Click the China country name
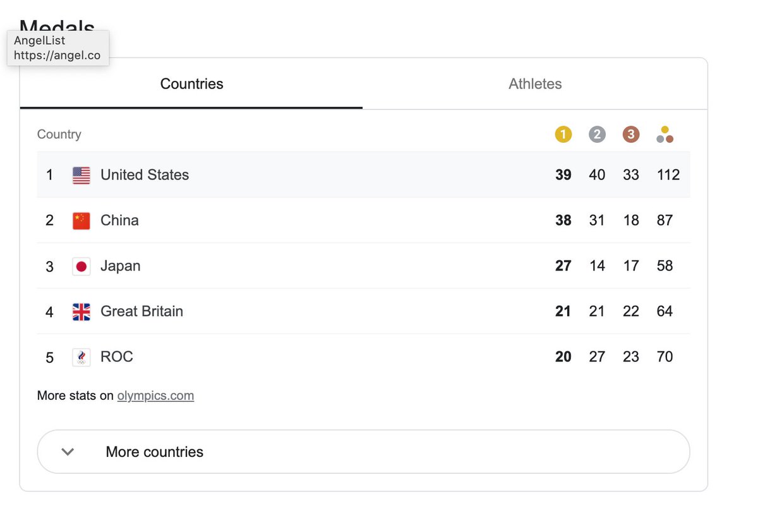This screenshot has height=532, width=758. pyautogui.click(x=119, y=221)
